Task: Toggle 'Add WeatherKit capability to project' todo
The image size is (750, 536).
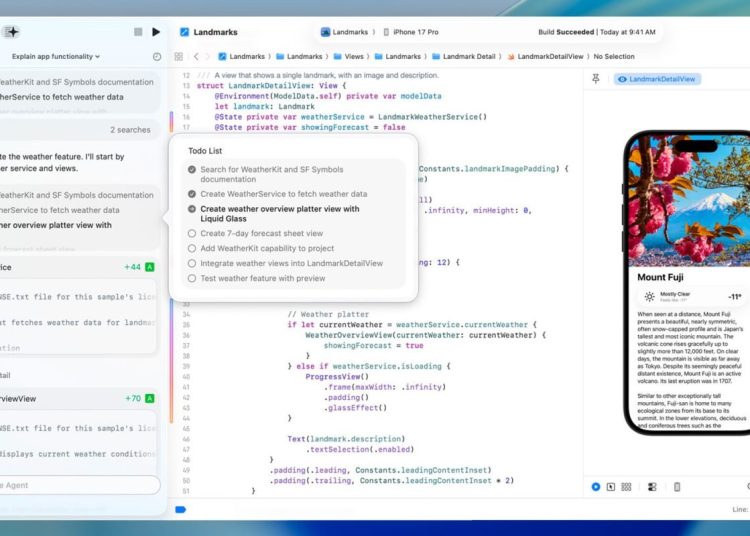Action: tap(192, 248)
